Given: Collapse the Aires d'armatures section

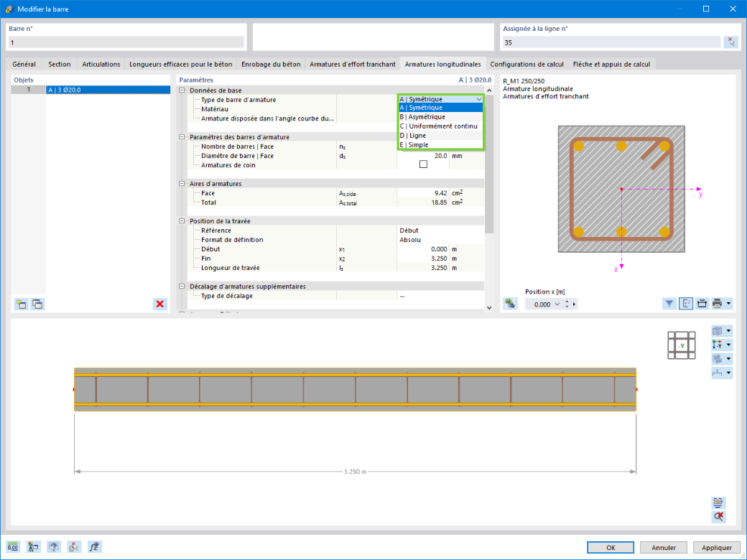Looking at the screenshot, I should 182,184.
